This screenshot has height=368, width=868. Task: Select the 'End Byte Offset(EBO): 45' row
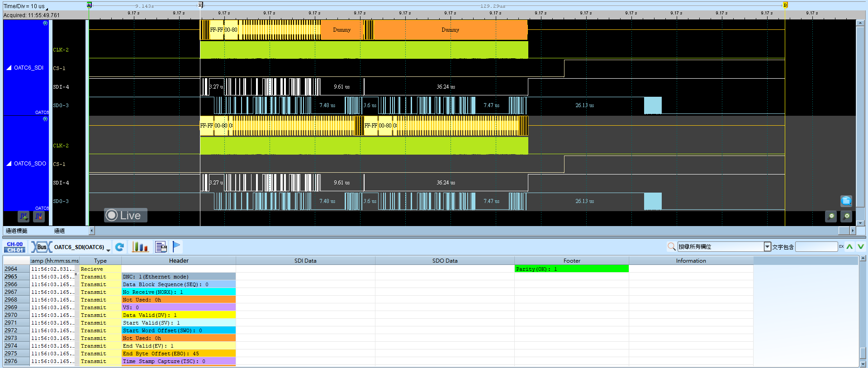[x=179, y=354]
